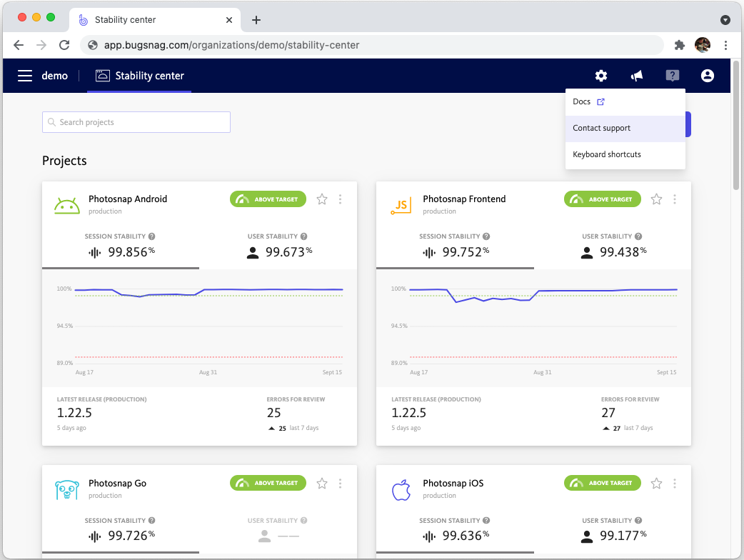Click the demo organization name
This screenshot has height=560, width=744.
coord(54,76)
